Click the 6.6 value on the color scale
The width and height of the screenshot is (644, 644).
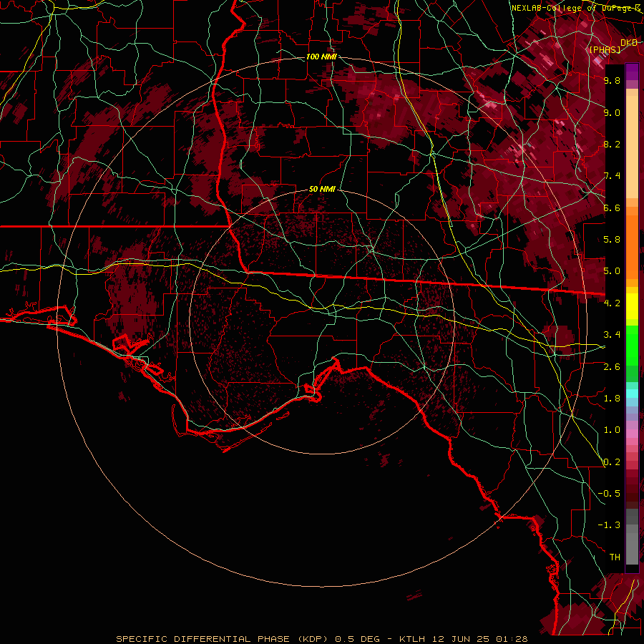612,208
